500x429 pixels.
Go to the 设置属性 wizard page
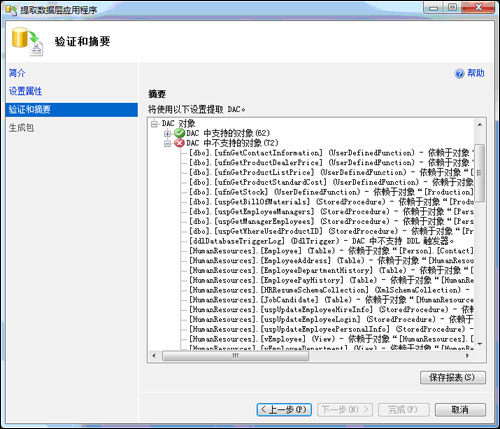(x=25, y=91)
